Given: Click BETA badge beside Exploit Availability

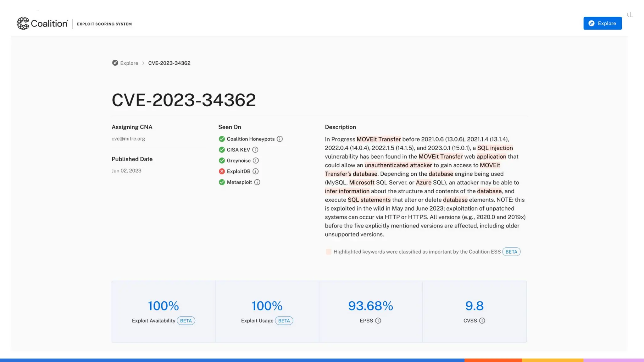Looking at the screenshot, I should (x=186, y=321).
